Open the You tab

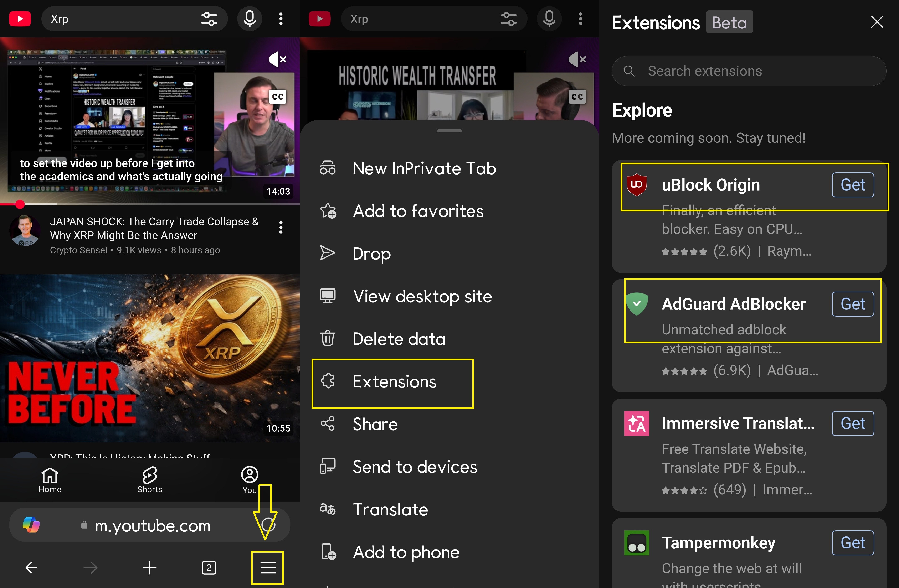point(250,480)
